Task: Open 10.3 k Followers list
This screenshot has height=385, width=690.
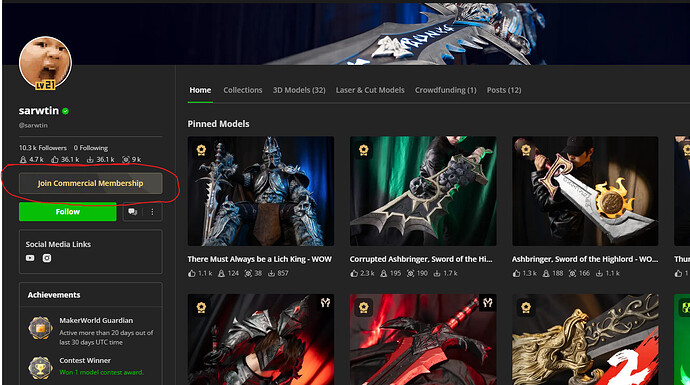Action: click(x=43, y=148)
